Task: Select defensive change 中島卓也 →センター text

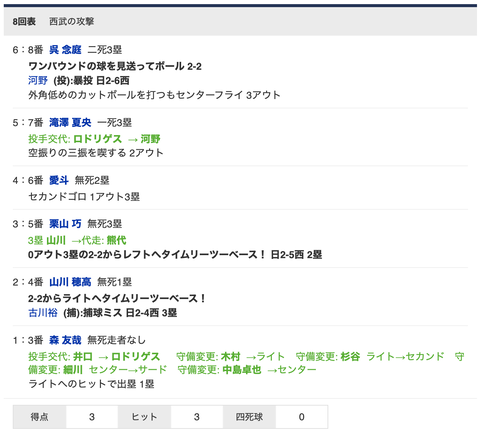Action: pyautogui.click(x=247, y=370)
